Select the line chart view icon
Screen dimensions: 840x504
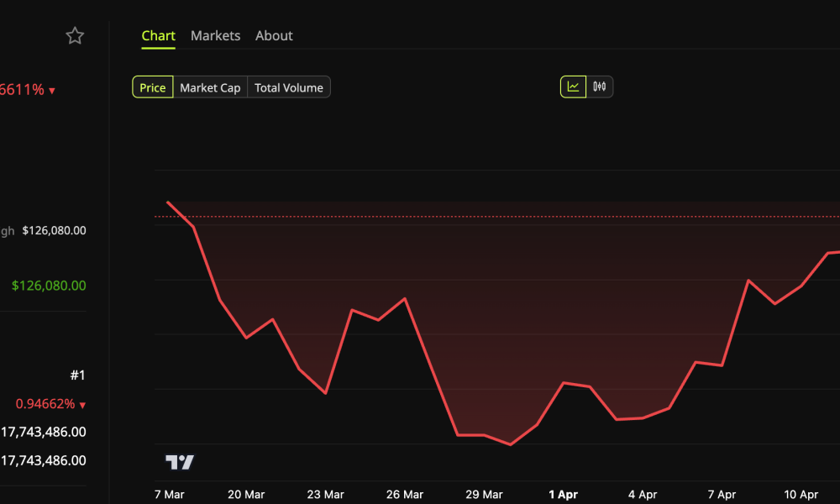571,86
